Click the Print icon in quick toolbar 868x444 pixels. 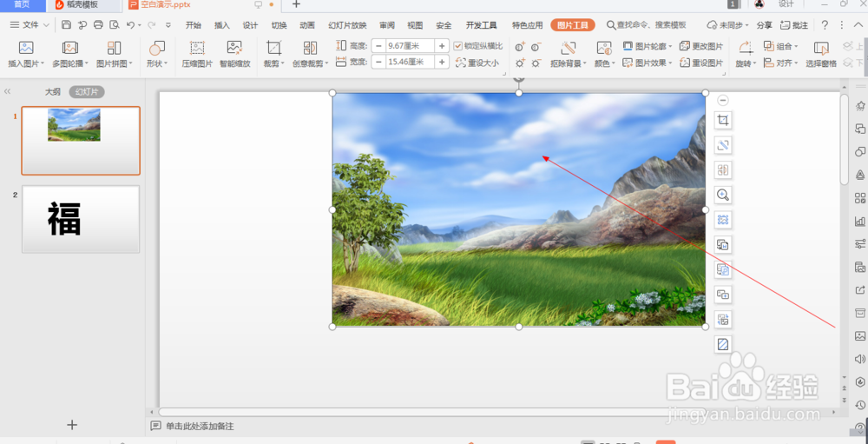tap(99, 25)
